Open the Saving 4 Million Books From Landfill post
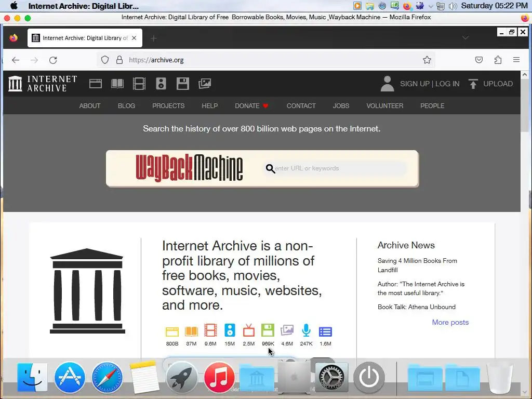The image size is (532, 399). (x=417, y=265)
